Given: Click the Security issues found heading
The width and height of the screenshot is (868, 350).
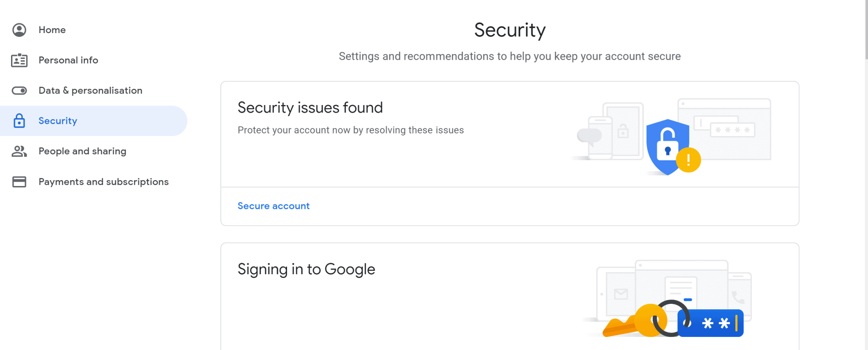Looking at the screenshot, I should point(310,108).
